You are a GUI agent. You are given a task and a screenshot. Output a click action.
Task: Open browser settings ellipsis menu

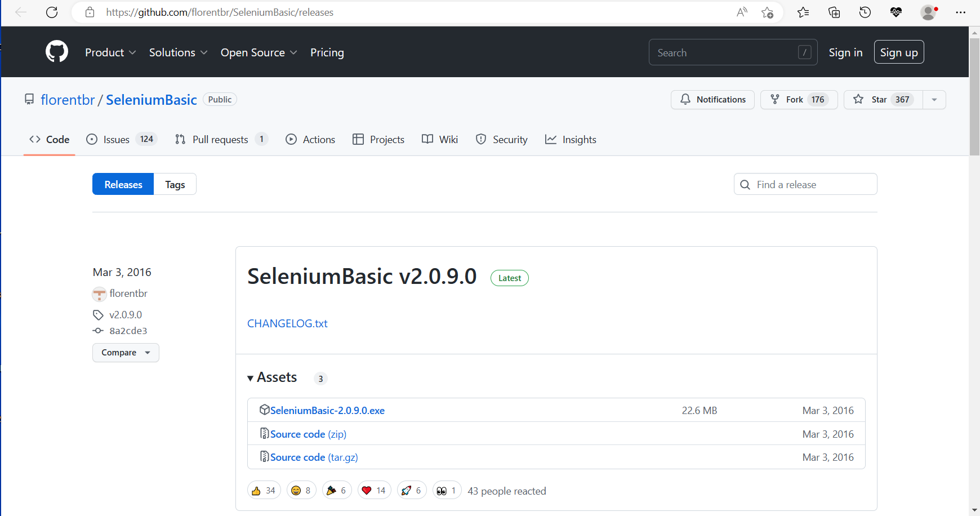pos(961,12)
